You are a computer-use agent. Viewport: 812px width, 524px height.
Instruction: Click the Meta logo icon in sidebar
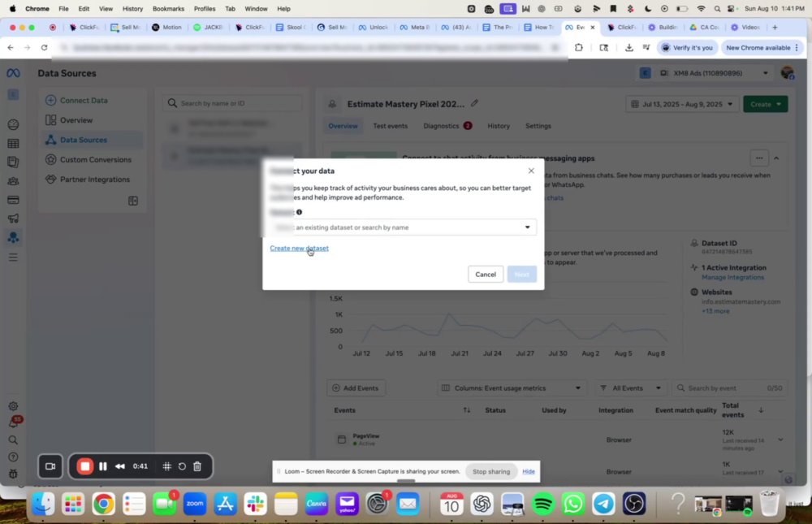[x=13, y=73]
